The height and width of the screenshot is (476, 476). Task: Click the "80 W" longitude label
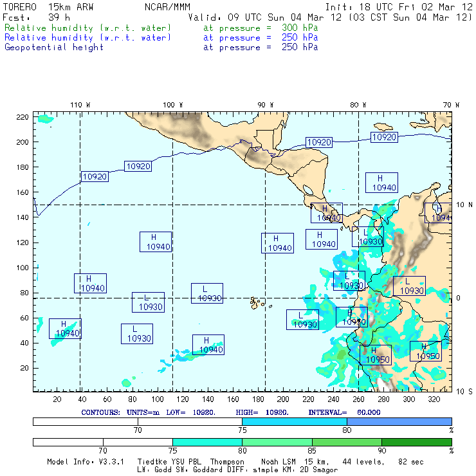pos(358,105)
